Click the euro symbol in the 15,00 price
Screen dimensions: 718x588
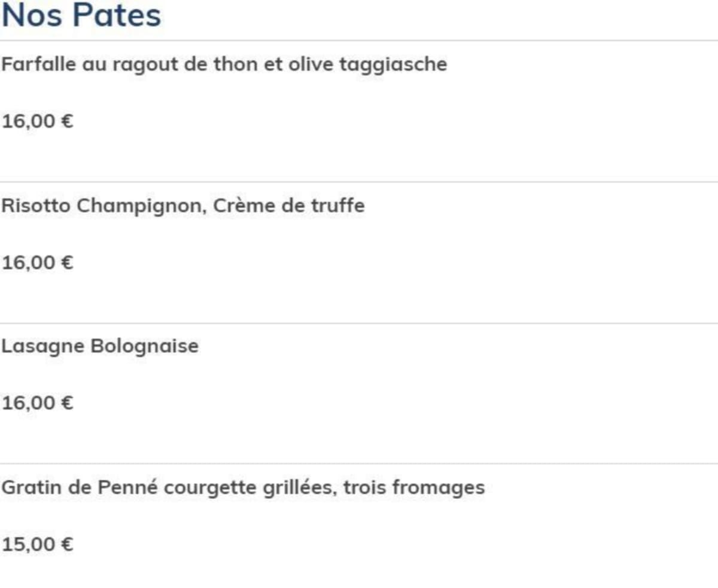coord(67,544)
